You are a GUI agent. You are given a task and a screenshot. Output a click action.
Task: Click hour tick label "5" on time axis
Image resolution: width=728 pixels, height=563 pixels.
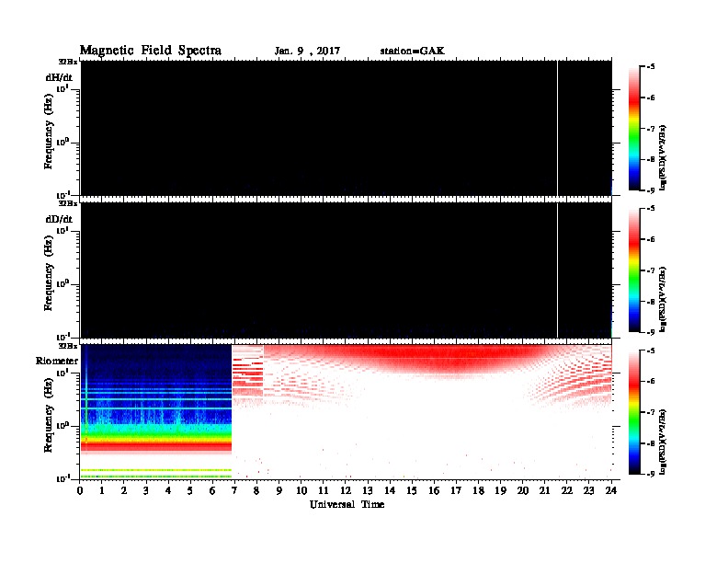(190, 491)
